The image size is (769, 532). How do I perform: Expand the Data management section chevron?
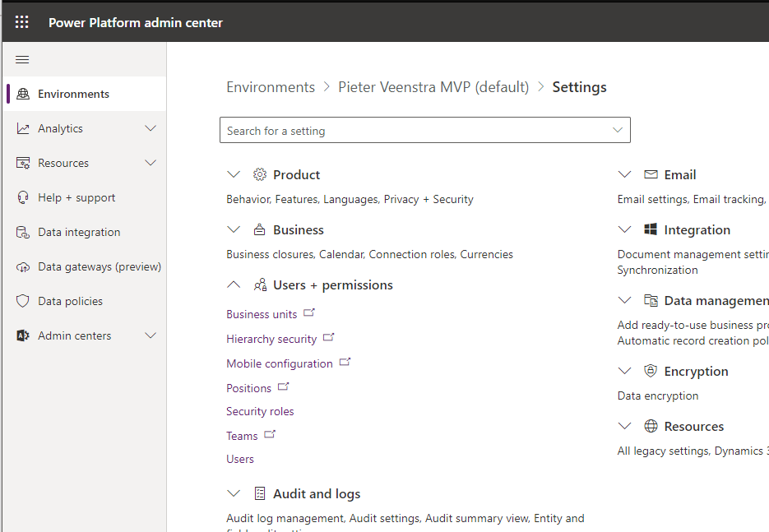coord(624,300)
